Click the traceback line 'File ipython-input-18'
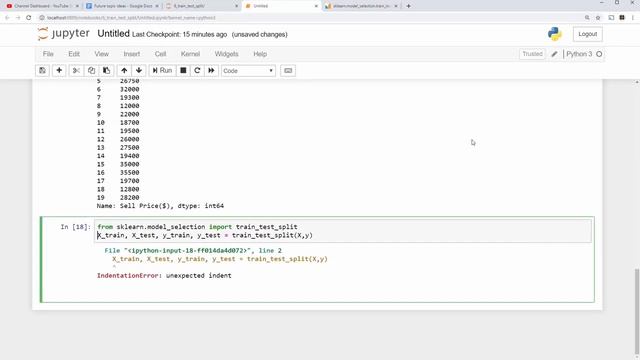 click(193, 251)
